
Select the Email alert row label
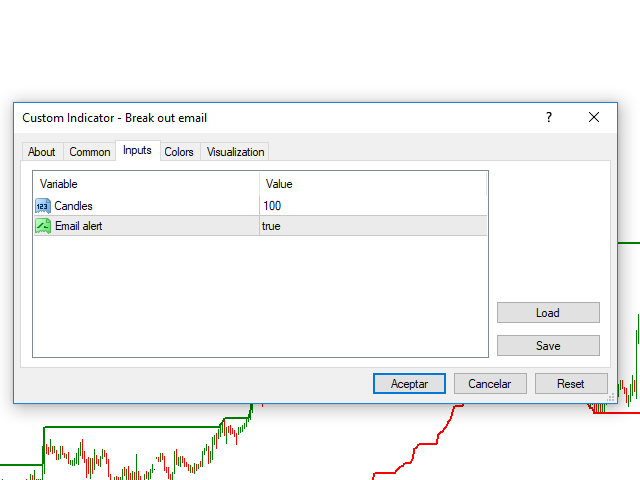[x=79, y=226]
